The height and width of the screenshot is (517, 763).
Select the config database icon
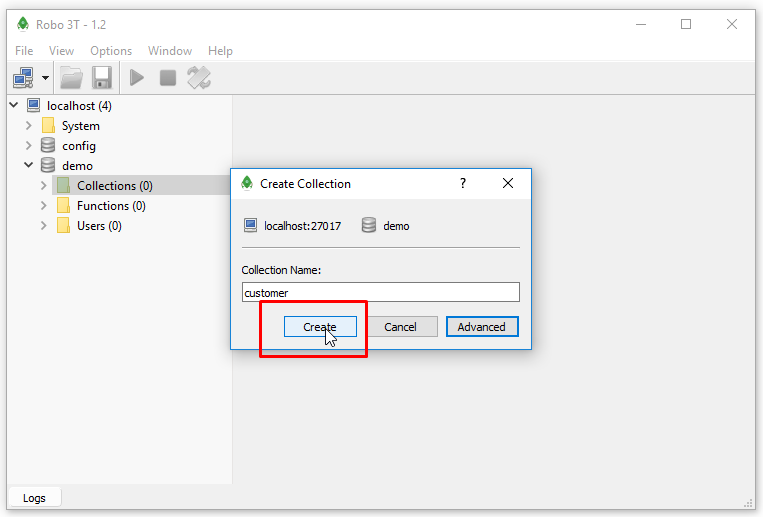click(48, 146)
